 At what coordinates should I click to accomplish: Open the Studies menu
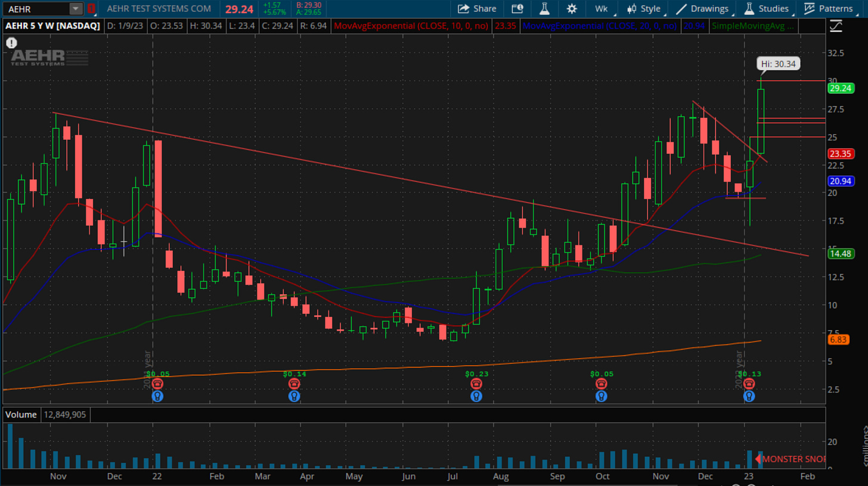pyautogui.click(x=765, y=8)
